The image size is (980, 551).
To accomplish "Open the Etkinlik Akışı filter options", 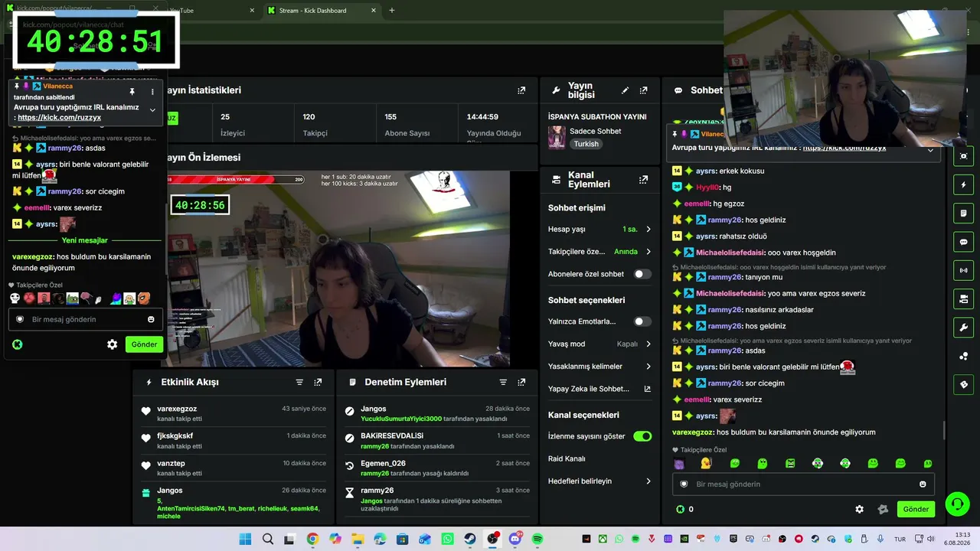I will pyautogui.click(x=299, y=382).
